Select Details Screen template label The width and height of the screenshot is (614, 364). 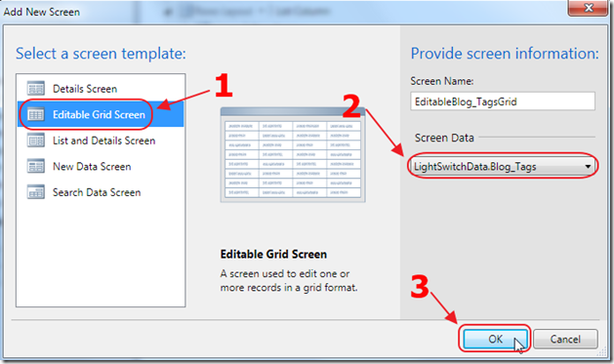[x=85, y=89]
